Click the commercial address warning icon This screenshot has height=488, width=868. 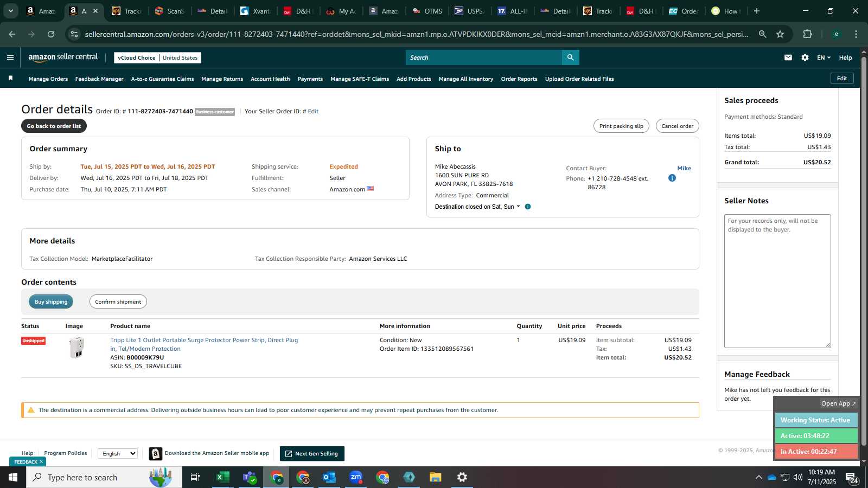pyautogui.click(x=31, y=410)
